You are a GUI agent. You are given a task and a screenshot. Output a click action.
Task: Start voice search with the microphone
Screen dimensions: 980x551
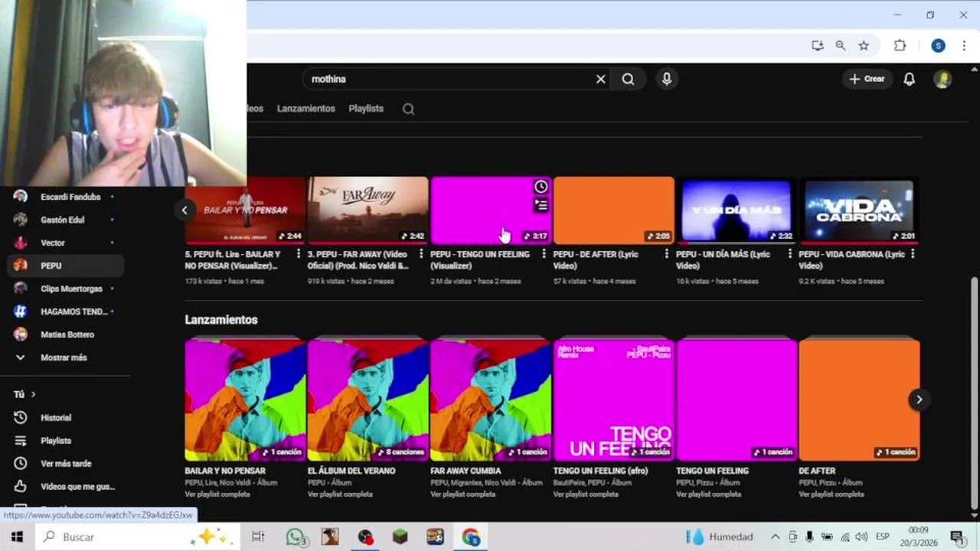[x=667, y=79]
